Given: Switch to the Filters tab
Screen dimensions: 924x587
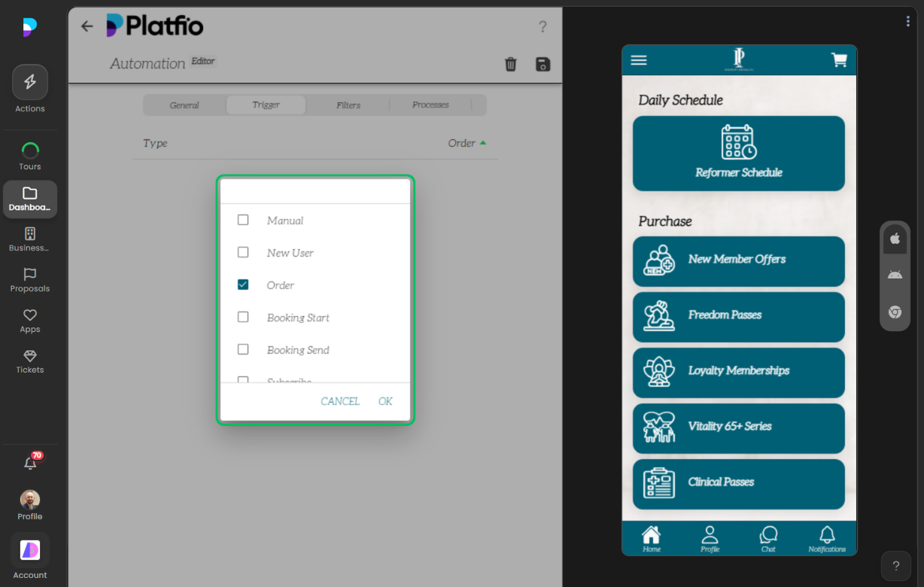Looking at the screenshot, I should [348, 105].
